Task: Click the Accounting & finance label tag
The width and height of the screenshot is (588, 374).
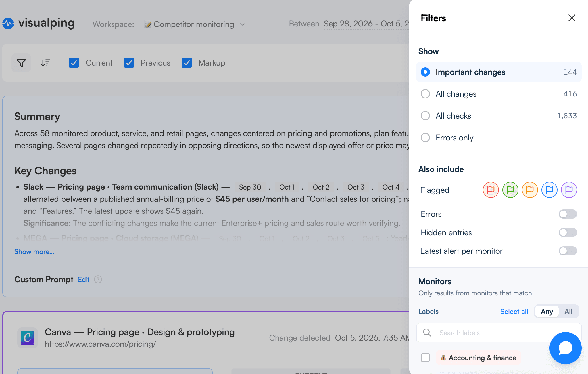Action: pos(478,358)
